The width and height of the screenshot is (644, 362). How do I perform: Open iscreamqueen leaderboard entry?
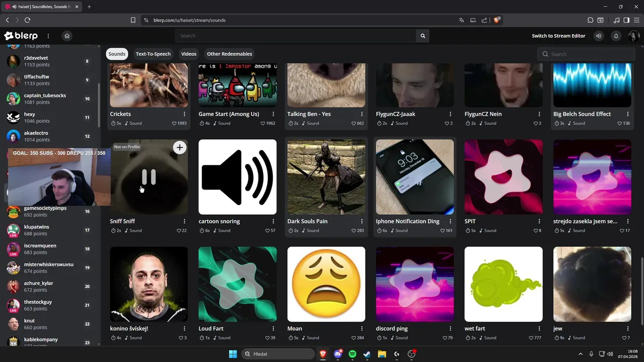tap(49, 249)
